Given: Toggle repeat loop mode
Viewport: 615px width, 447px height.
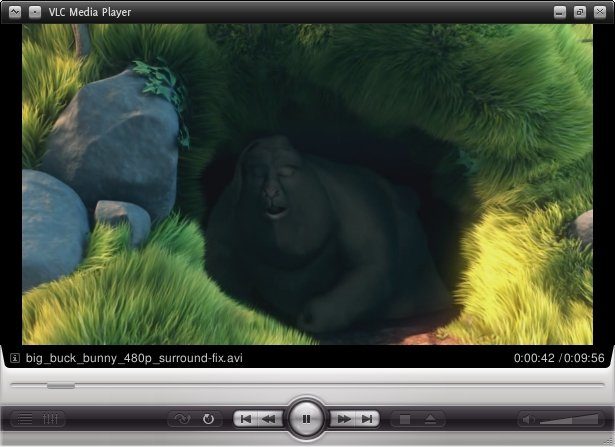Looking at the screenshot, I should pos(208,419).
